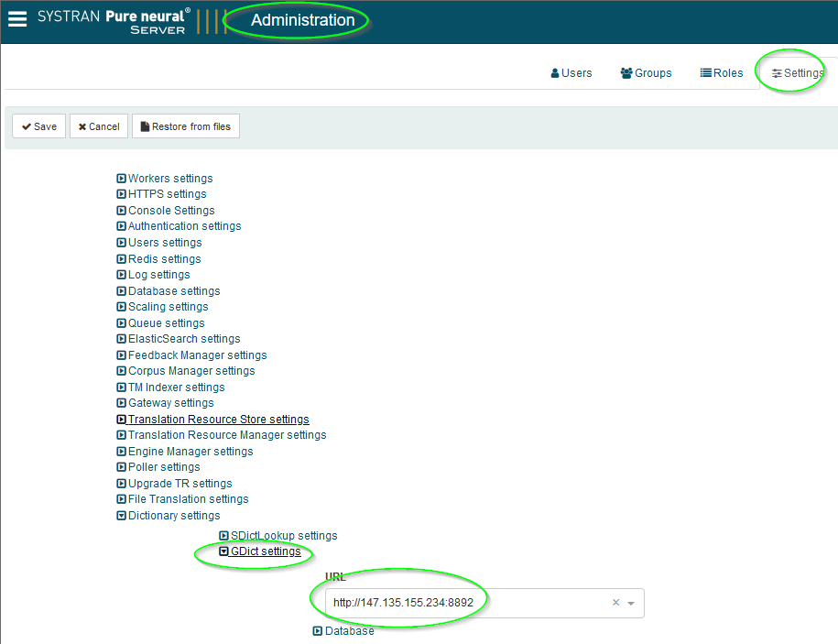This screenshot has width=838, height=644.
Task: Open Scaling settings section
Action: click(169, 307)
